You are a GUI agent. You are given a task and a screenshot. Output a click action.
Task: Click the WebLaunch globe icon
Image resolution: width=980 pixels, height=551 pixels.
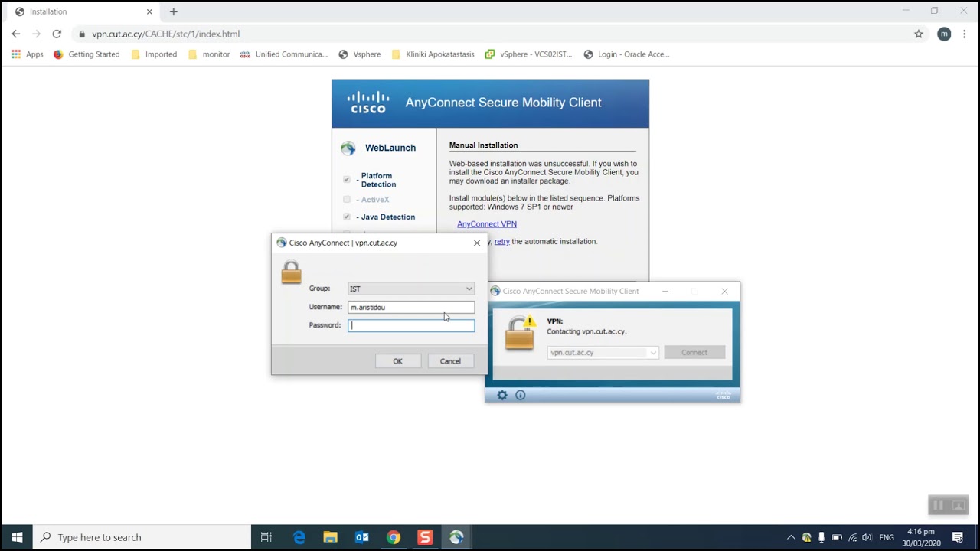[348, 148]
